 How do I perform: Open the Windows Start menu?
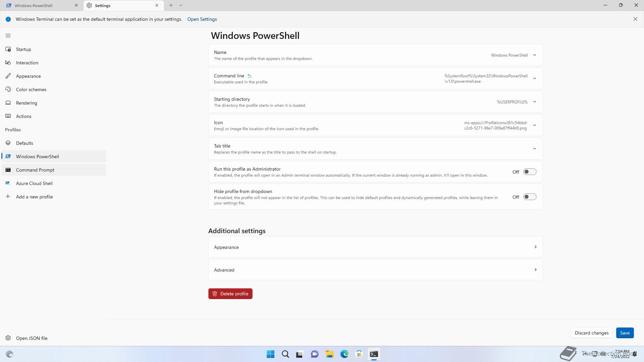coord(270,354)
